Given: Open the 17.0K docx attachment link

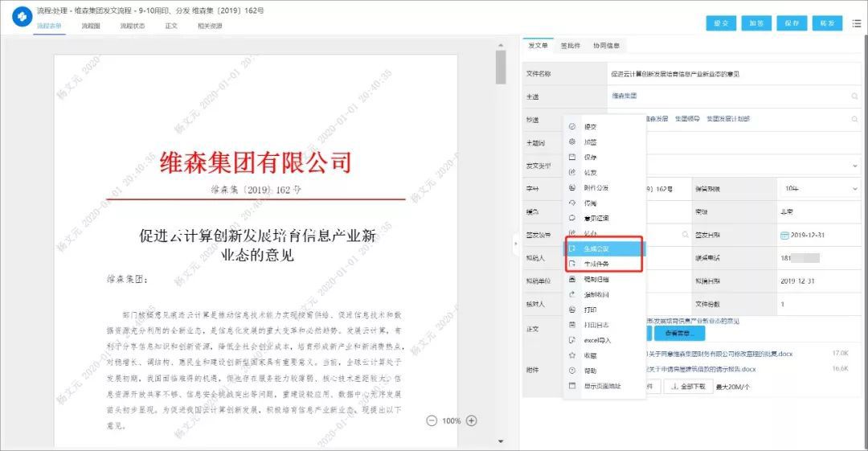Looking at the screenshot, I should [719, 354].
